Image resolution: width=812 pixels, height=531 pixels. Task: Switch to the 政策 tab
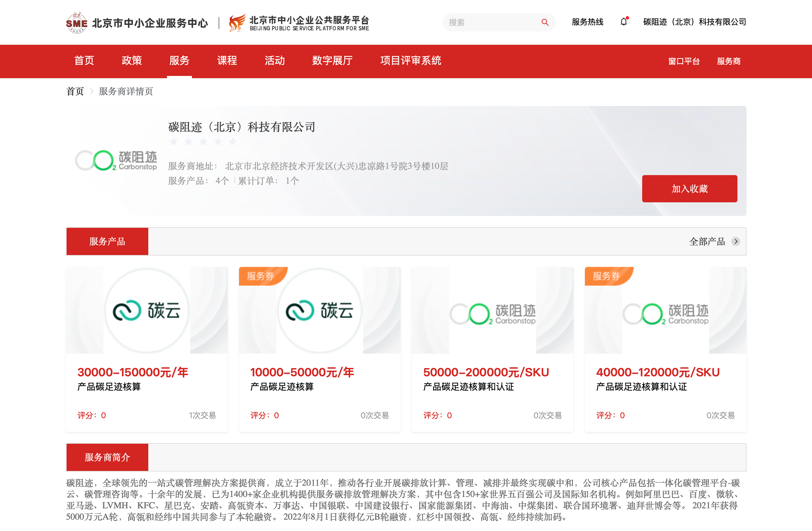coord(132,61)
